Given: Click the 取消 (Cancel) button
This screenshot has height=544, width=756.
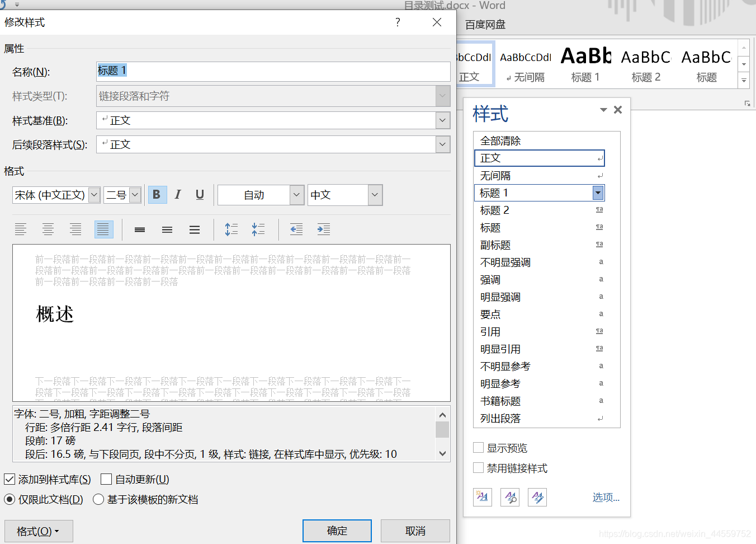Looking at the screenshot, I should pos(415,531).
